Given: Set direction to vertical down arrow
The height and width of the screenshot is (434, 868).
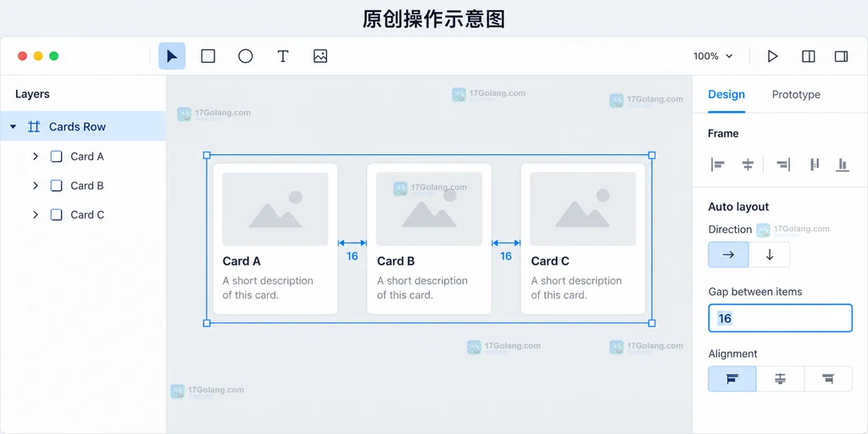Looking at the screenshot, I should (770, 254).
